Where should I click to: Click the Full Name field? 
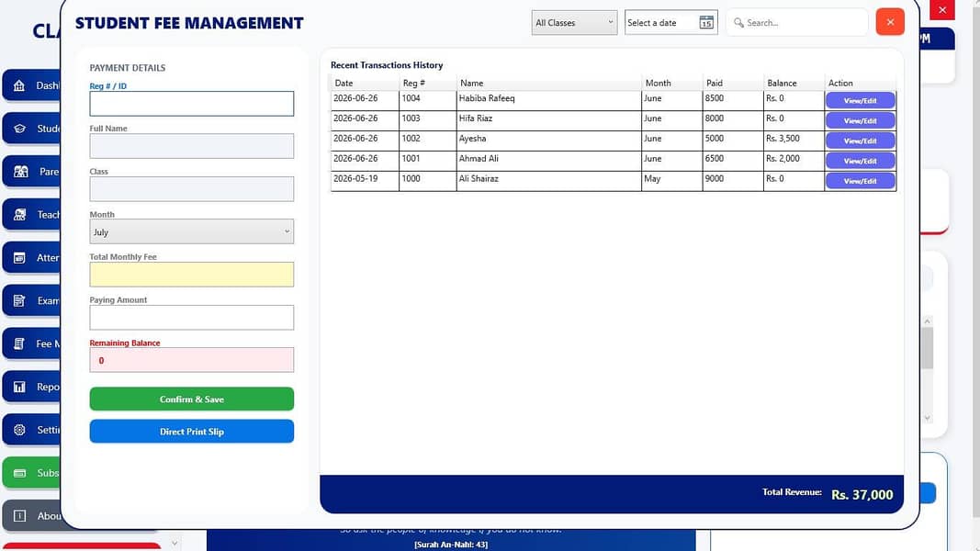coord(191,146)
